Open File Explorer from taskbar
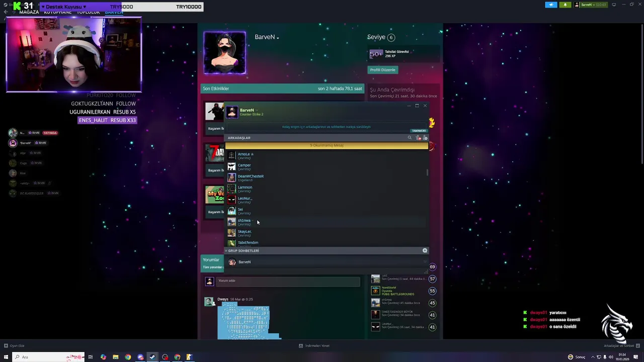This screenshot has height=362, width=644. click(x=115, y=357)
